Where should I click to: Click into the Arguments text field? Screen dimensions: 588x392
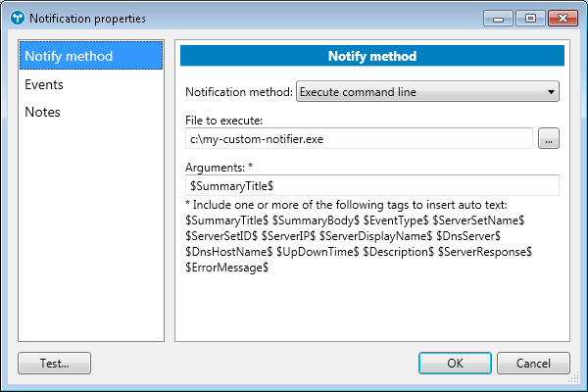click(x=371, y=184)
